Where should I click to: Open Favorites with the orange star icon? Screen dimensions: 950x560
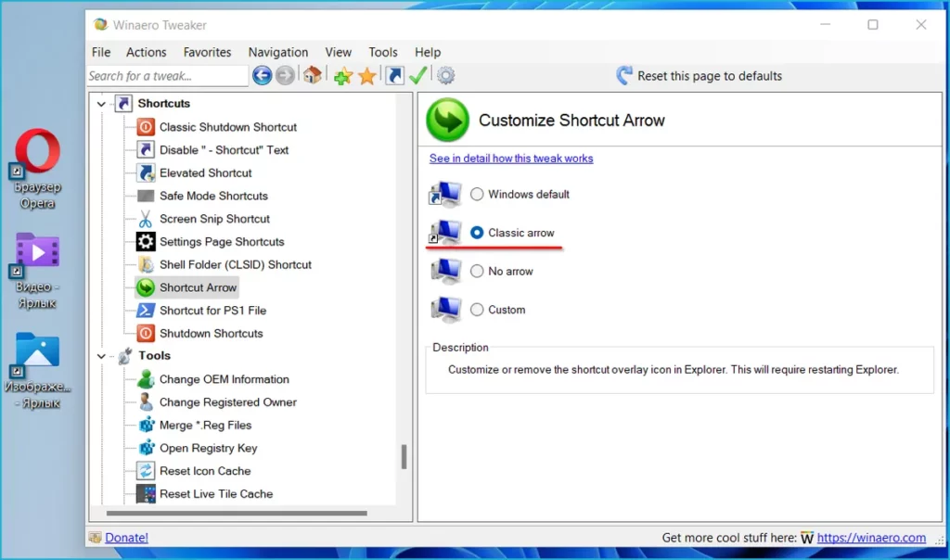[367, 76]
